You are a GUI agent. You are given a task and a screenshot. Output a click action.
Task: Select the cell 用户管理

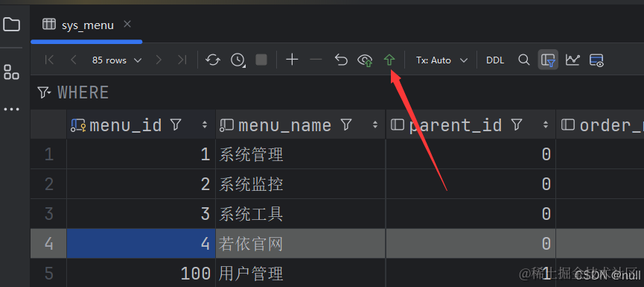(x=300, y=273)
